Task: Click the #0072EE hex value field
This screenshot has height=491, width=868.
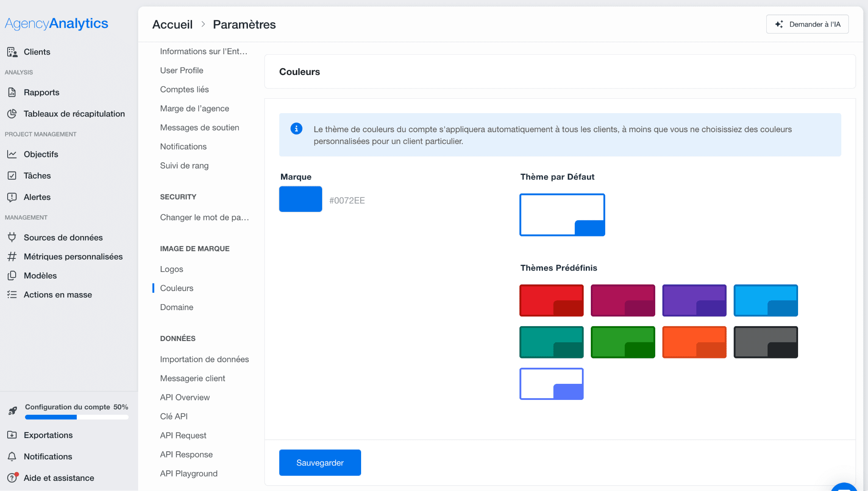Action: (348, 200)
